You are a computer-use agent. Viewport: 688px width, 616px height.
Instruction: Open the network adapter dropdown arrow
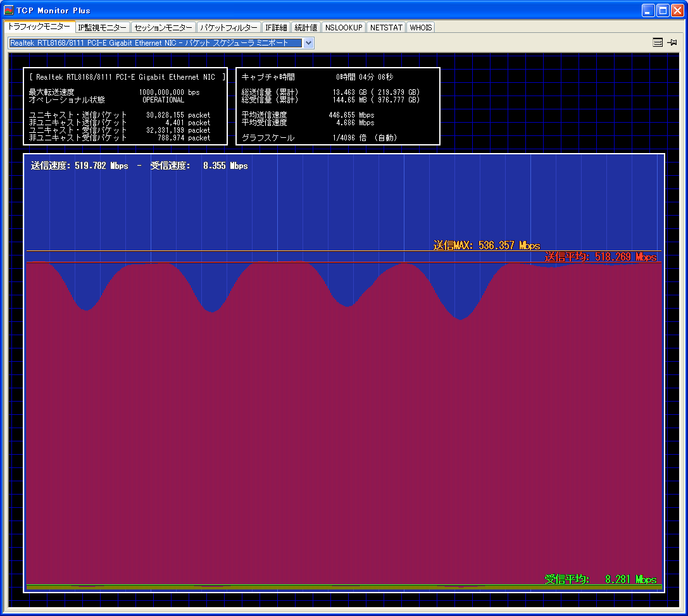point(308,43)
